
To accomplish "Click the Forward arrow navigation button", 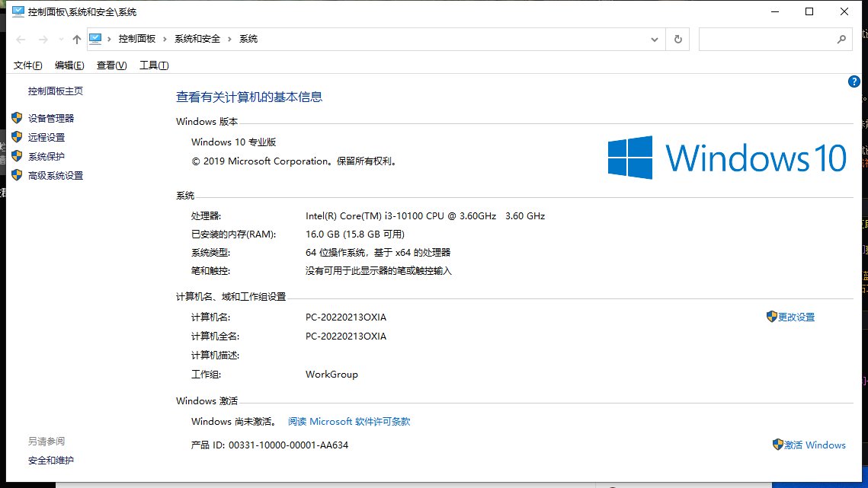I will coord(42,40).
